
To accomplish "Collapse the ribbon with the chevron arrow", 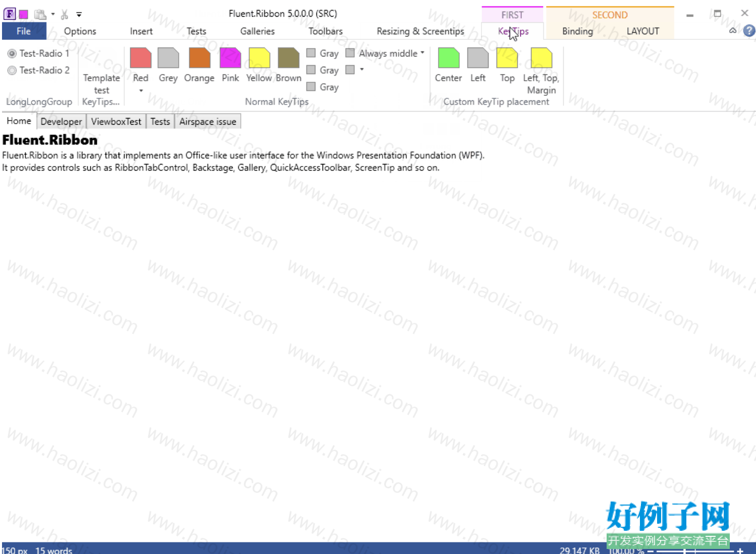I will 733,31.
